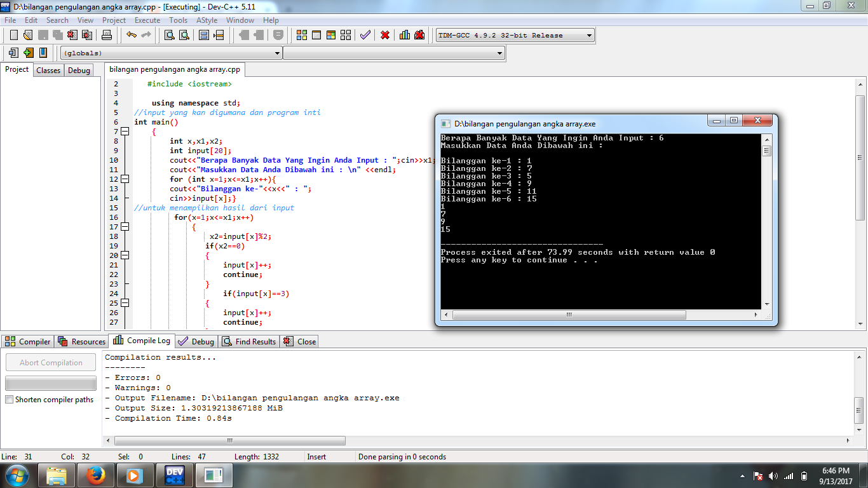Click the volume icon in system tray

(773, 476)
